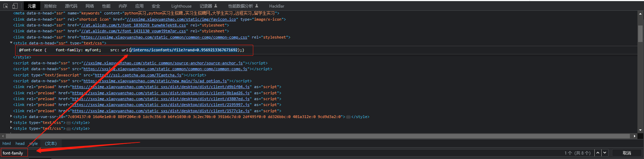The height and width of the screenshot is (159, 644).
Task: Switch to the 应用 tab
Action: (x=139, y=6)
